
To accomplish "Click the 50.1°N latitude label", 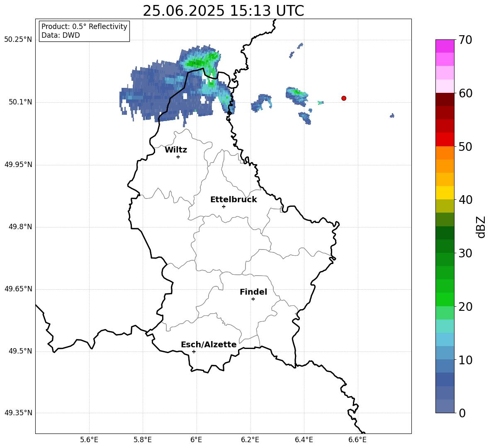I will (x=20, y=102).
